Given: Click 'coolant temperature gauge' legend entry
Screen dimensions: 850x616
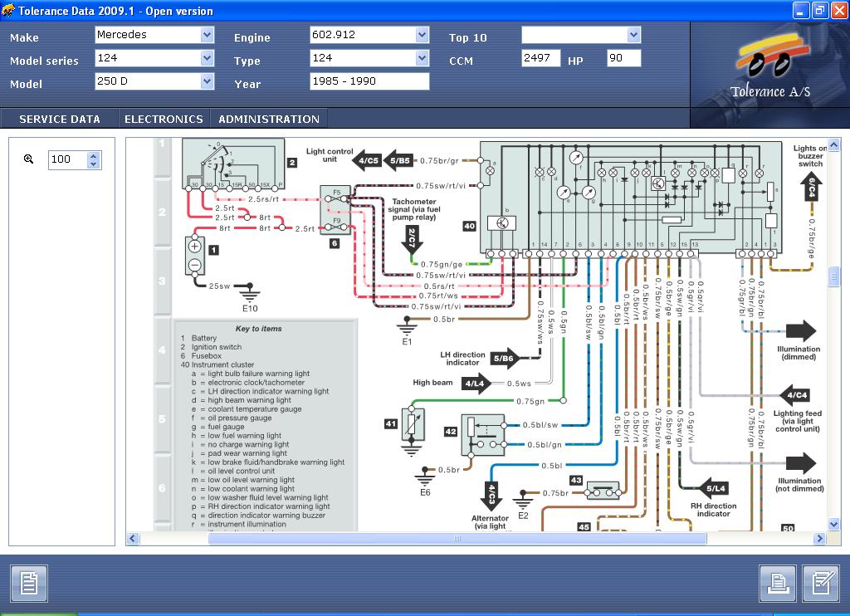Looking at the screenshot, I should point(255,409).
